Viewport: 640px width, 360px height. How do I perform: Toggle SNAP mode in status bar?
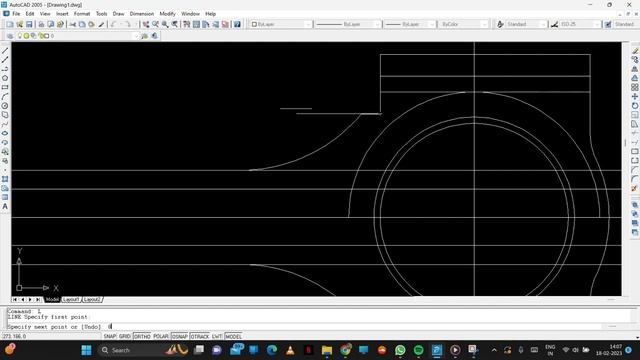[109, 336]
